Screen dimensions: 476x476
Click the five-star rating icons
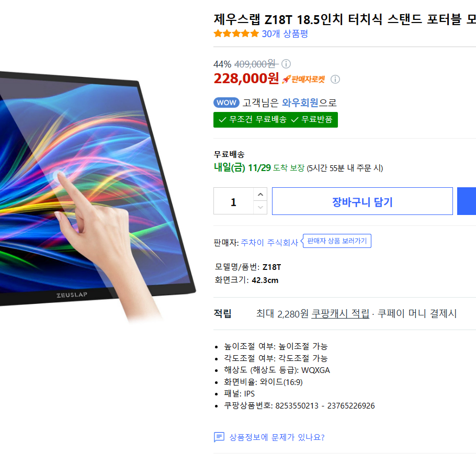click(236, 33)
